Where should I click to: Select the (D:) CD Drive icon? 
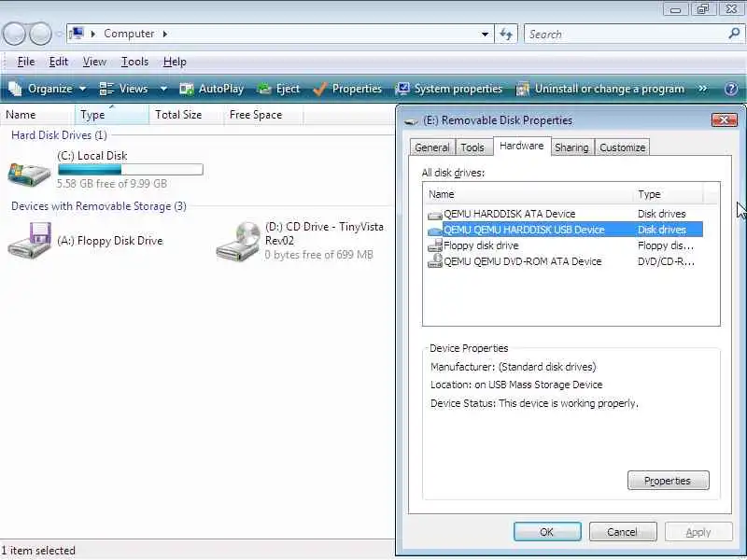coord(238,242)
